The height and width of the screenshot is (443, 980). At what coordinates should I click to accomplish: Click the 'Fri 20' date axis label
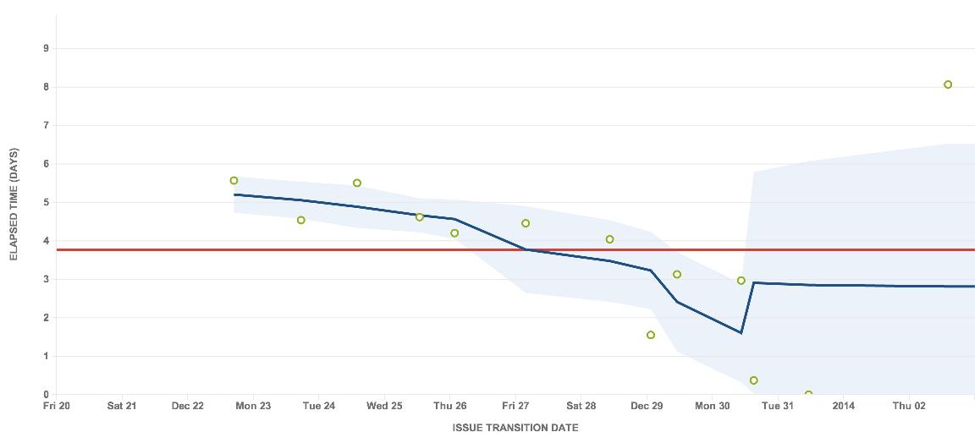57,407
